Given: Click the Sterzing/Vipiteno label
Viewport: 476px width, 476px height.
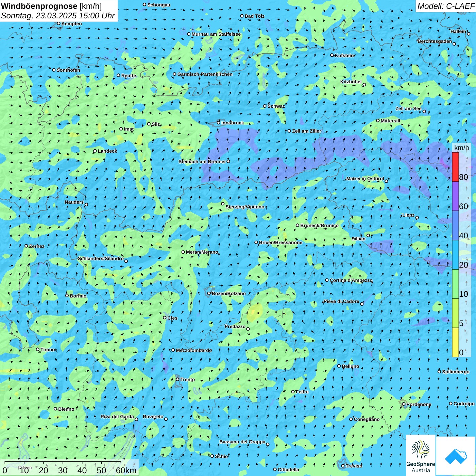Looking at the screenshot, I should pyautogui.click(x=245, y=207).
